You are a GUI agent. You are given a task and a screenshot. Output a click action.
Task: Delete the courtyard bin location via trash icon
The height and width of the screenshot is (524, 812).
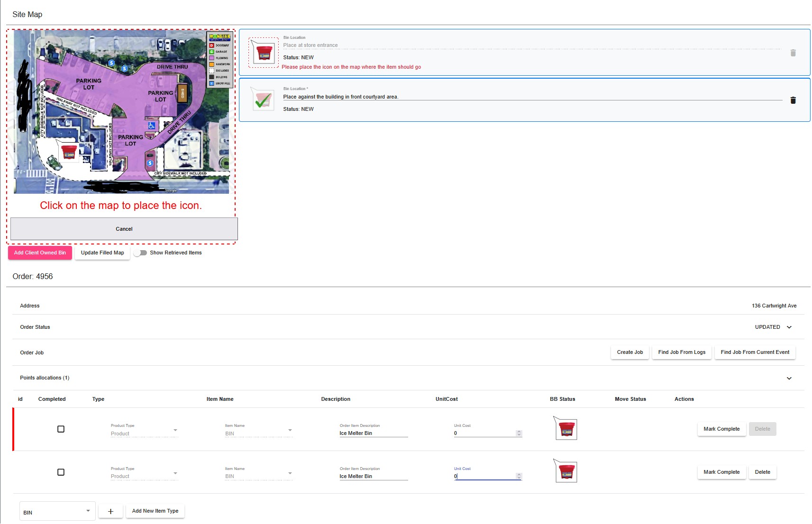793,100
